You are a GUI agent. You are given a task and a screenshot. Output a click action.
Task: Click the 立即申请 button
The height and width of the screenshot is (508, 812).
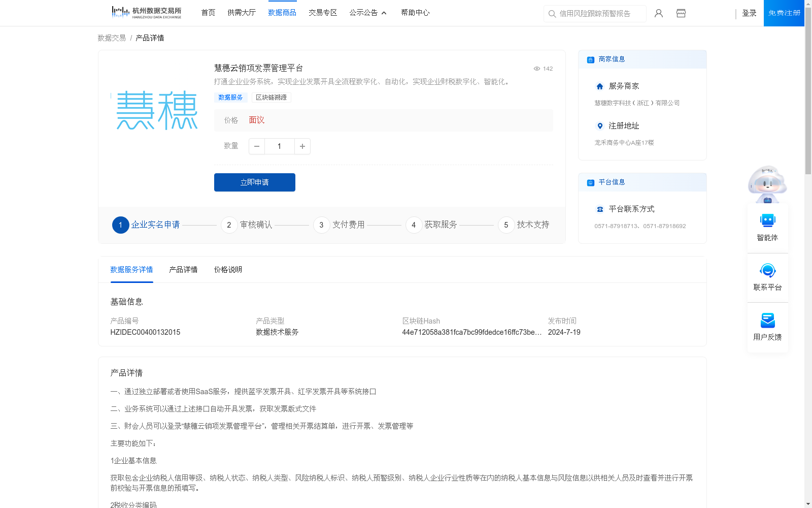255,182
